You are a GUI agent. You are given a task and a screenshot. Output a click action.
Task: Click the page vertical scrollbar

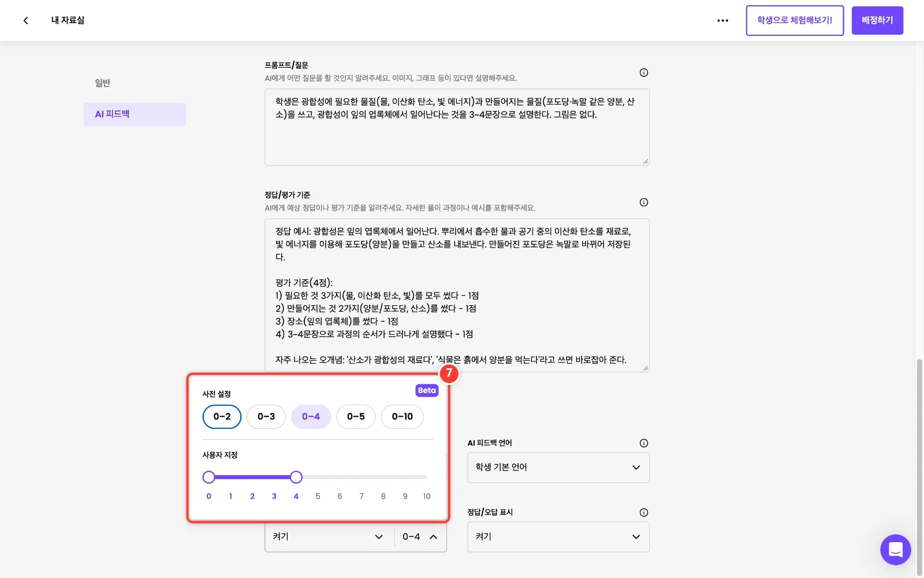pyautogui.click(x=919, y=467)
